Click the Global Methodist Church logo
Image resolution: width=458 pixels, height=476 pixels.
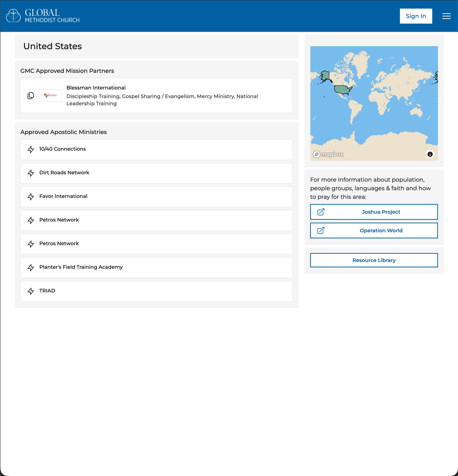(x=43, y=16)
